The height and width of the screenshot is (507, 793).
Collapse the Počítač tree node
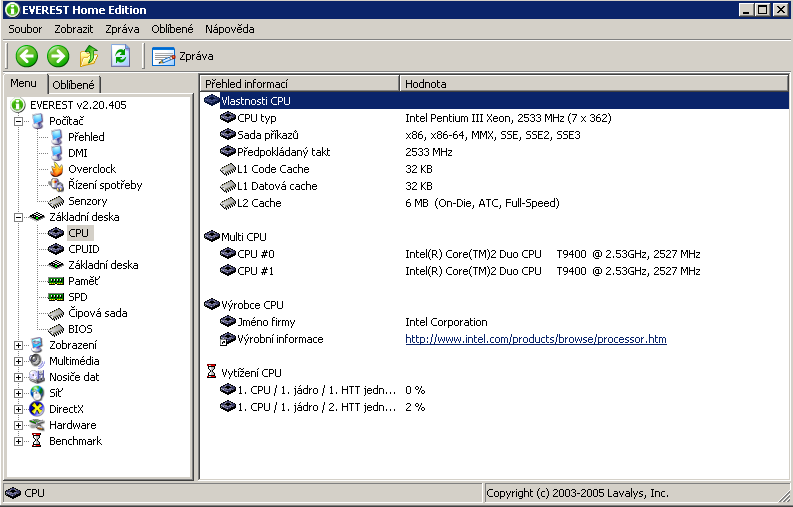(19, 121)
